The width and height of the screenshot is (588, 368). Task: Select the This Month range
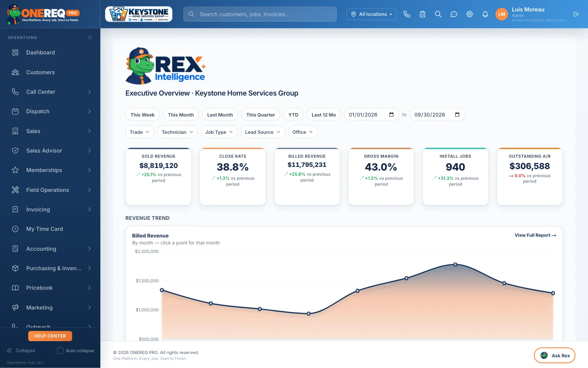(x=181, y=115)
